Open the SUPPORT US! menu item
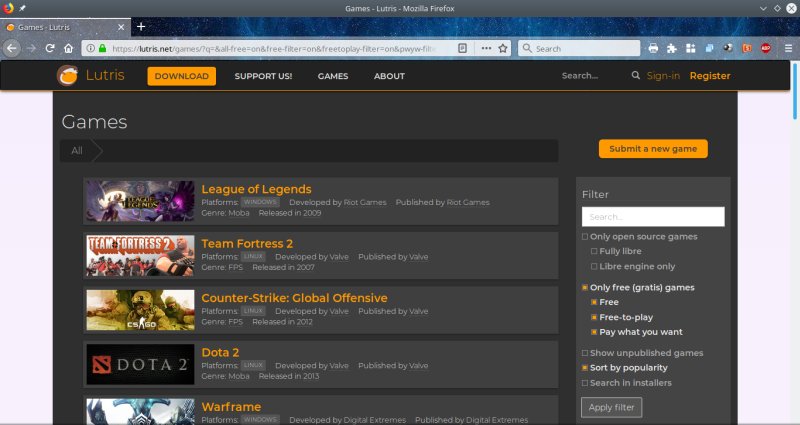800x425 pixels. (x=263, y=76)
